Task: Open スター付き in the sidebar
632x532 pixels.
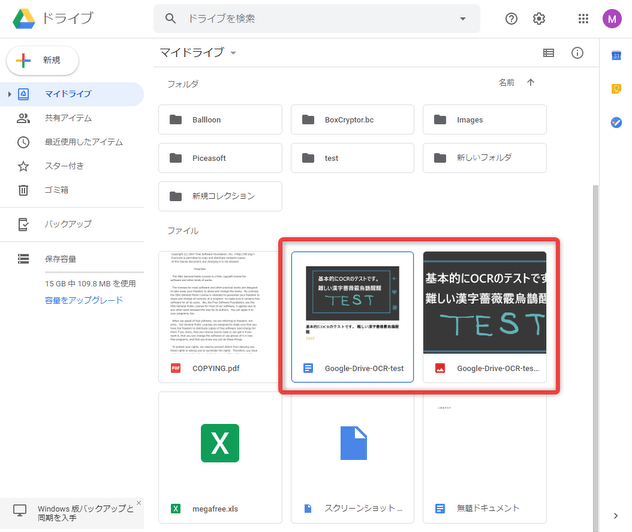Action: click(x=64, y=166)
